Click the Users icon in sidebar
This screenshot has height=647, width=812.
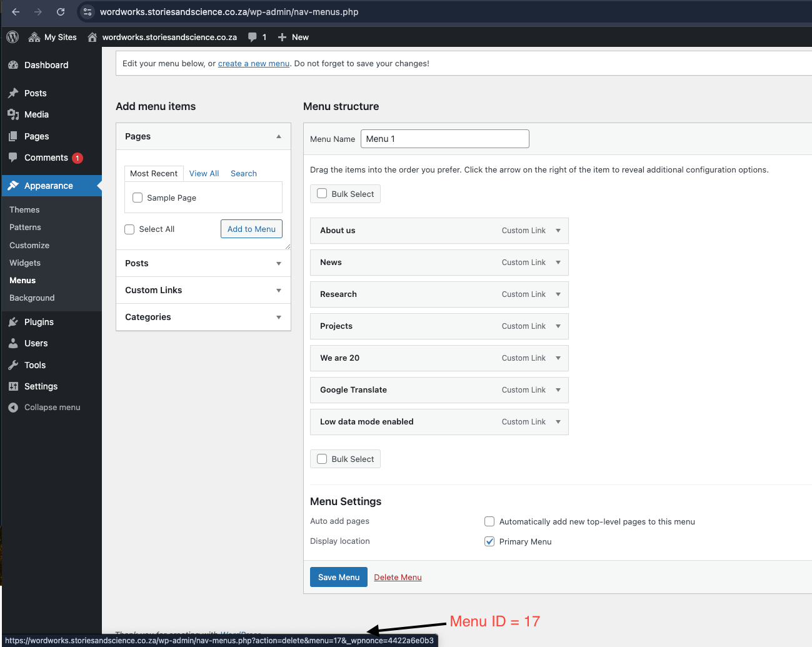pyautogui.click(x=13, y=343)
